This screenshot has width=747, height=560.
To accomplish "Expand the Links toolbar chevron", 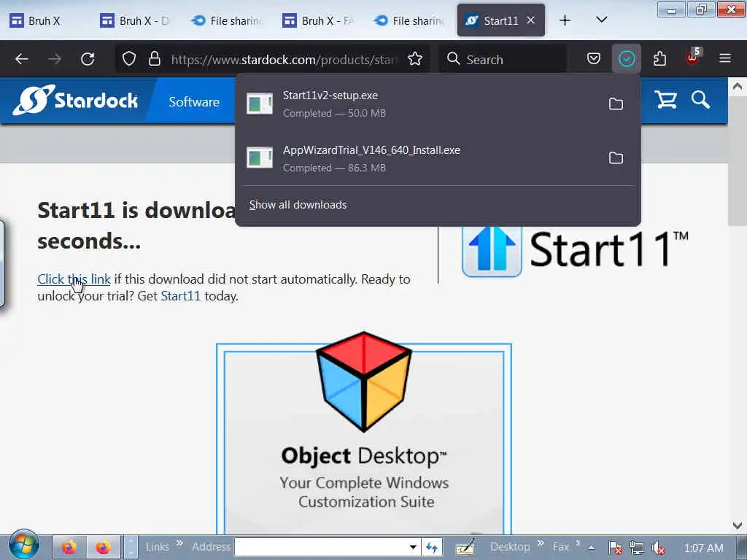I will [179, 542].
